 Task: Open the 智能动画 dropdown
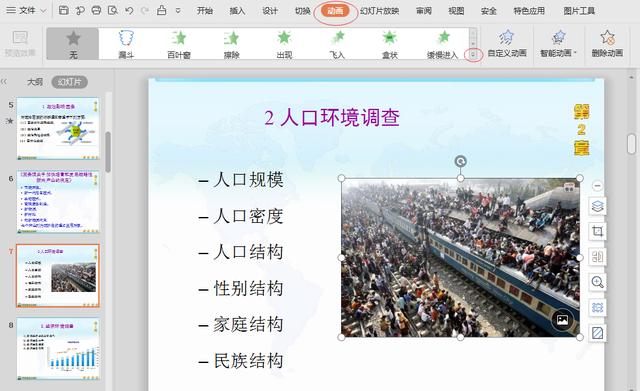point(559,44)
